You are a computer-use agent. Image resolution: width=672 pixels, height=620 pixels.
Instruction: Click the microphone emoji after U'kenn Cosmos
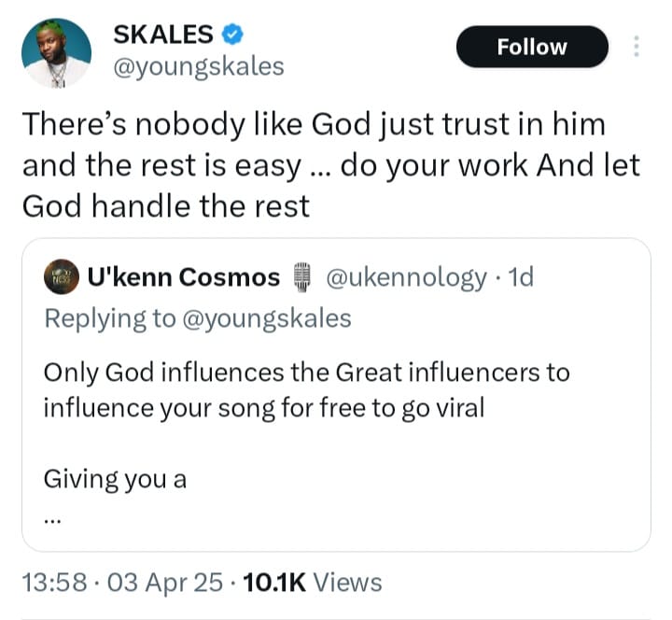click(x=301, y=277)
